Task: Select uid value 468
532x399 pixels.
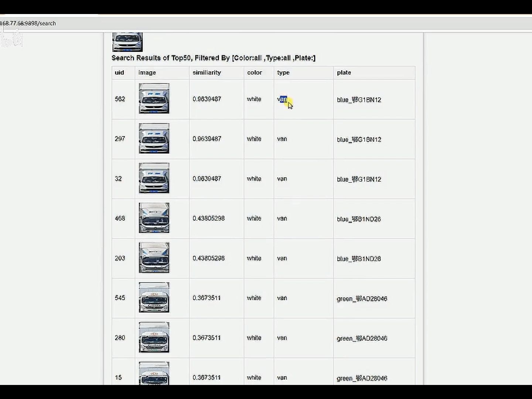Action: click(120, 218)
